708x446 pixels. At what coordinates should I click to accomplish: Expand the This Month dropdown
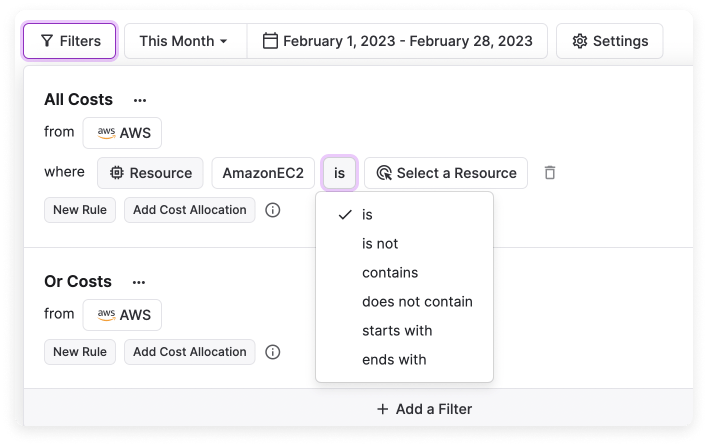(x=183, y=41)
